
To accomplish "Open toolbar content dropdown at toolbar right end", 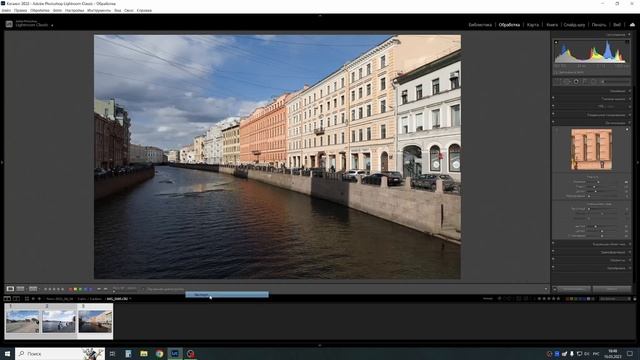I will (546, 289).
